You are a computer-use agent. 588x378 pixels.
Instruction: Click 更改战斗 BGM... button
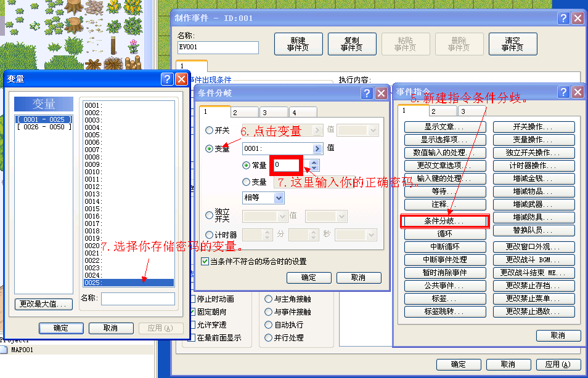click(x=534, y=260)
